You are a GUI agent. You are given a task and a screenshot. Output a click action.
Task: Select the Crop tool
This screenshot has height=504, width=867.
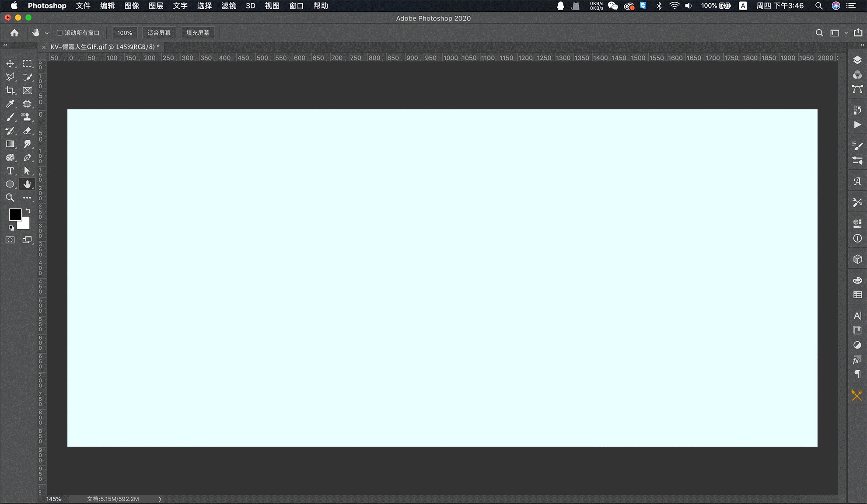tap(10, 90)
